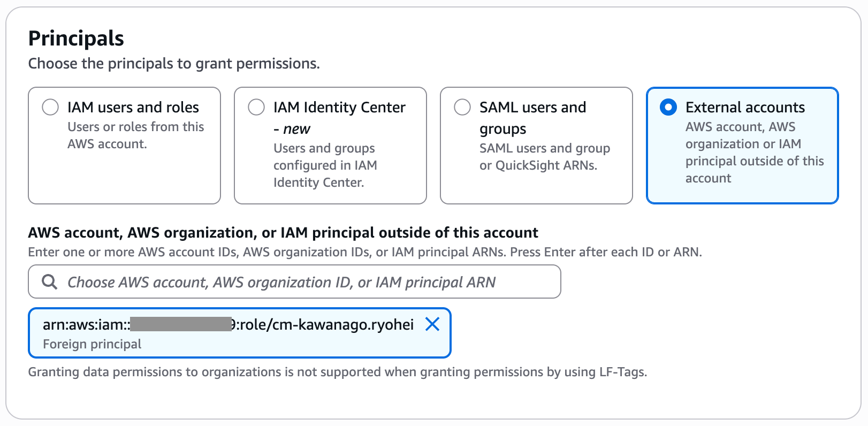Select the IAM users and roles radio button
This screenshot has height=426, width=868.
tap(50, 107)
